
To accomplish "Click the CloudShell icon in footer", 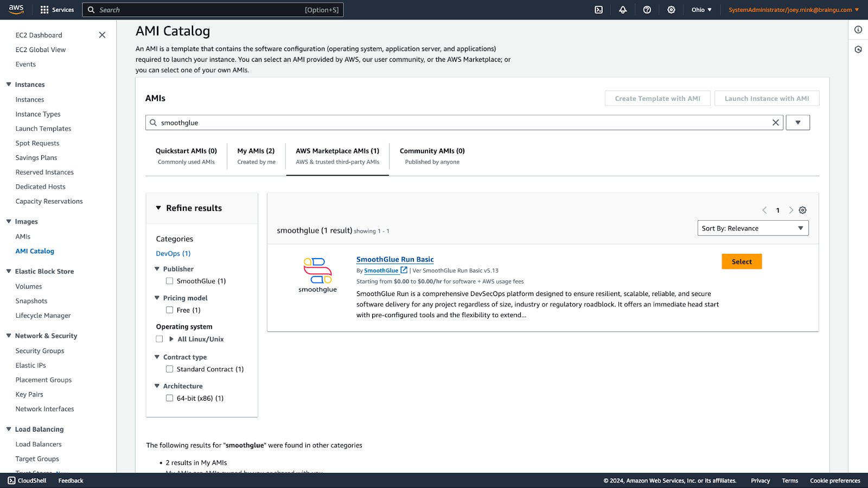I will (12, 480).
